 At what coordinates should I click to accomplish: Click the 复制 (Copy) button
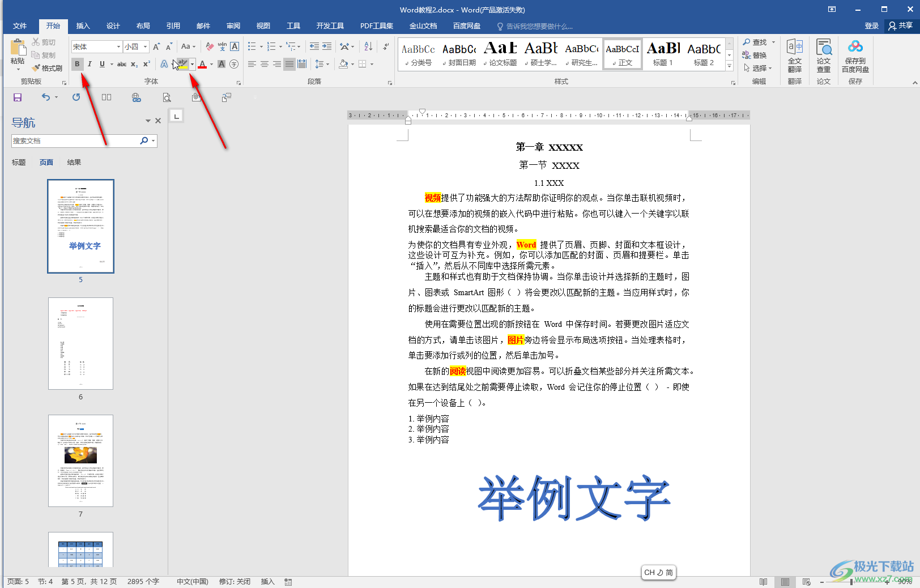tap(44, 56)
